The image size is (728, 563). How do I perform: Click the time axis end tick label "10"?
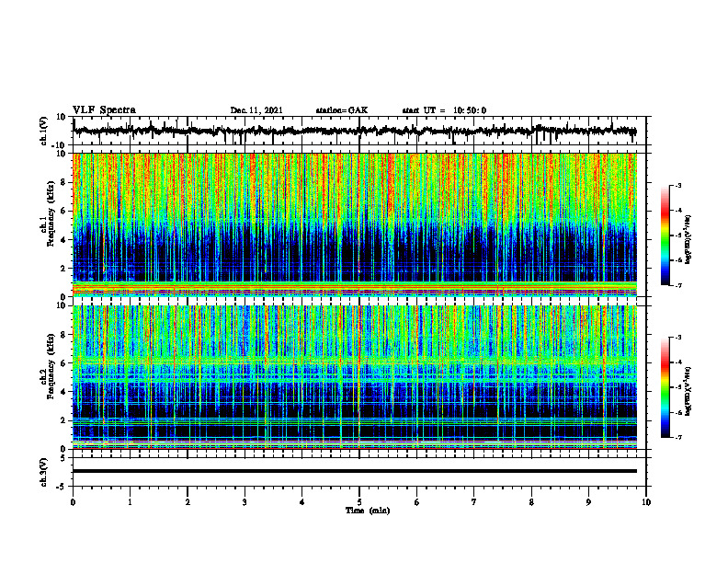[646, 502]
